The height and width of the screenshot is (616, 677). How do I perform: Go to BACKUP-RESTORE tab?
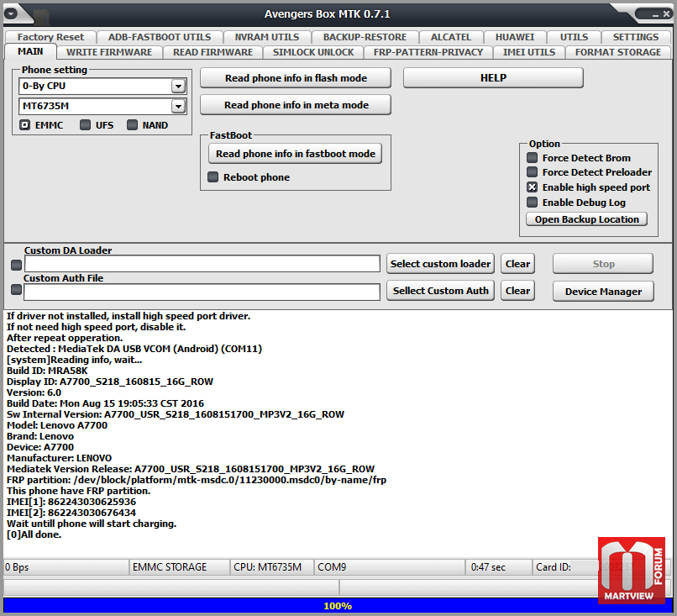[365, 37]
